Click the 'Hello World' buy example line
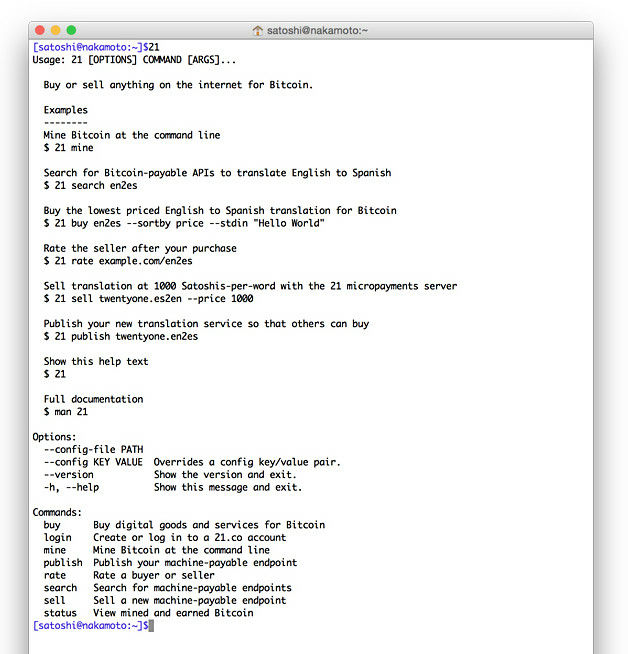Screen dimensions: 628x654 [x=184, y=223]
